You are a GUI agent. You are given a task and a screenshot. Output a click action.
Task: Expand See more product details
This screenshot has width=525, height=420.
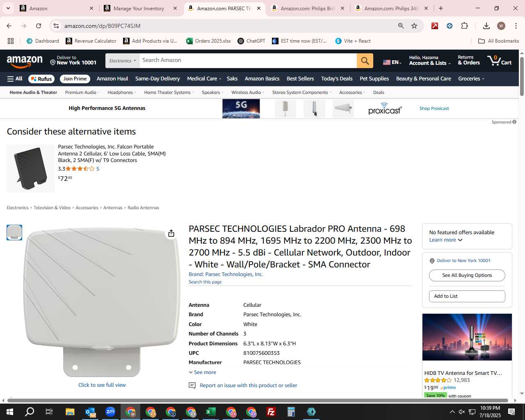(202, 372)
